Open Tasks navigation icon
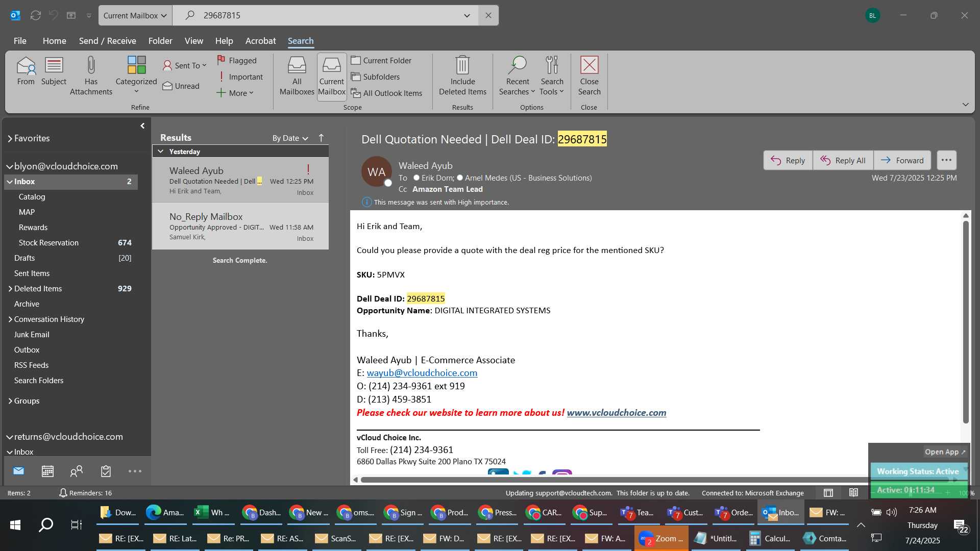The width and height of the screenshot is (980, 551). tap(106, 471)
